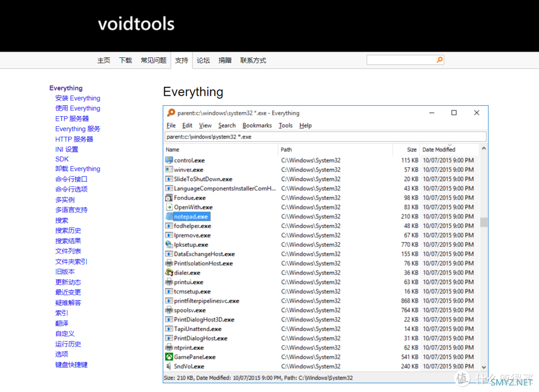Sort by Date Modified column header
The height and width of the screenshot is (392, 539).
tap(449, 150)
